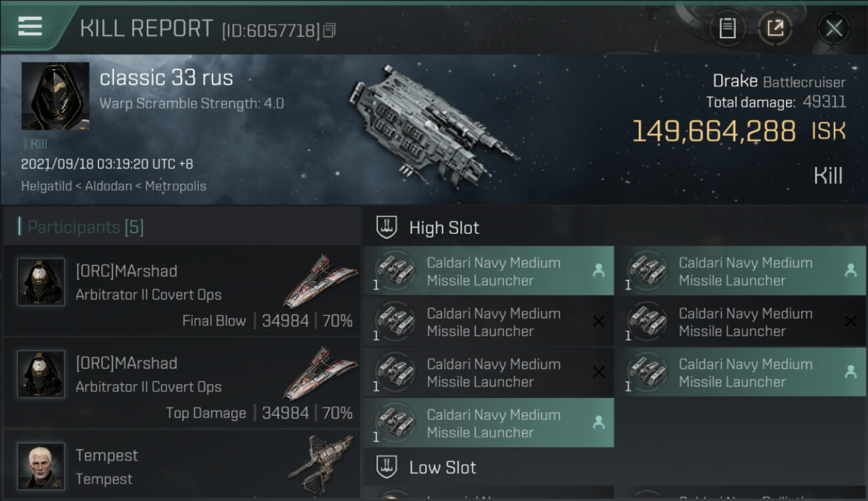The width and height of the screenshot is (868, 501).
Task: Select MArshad Top Damage participant entry
Action: (182, 383)
